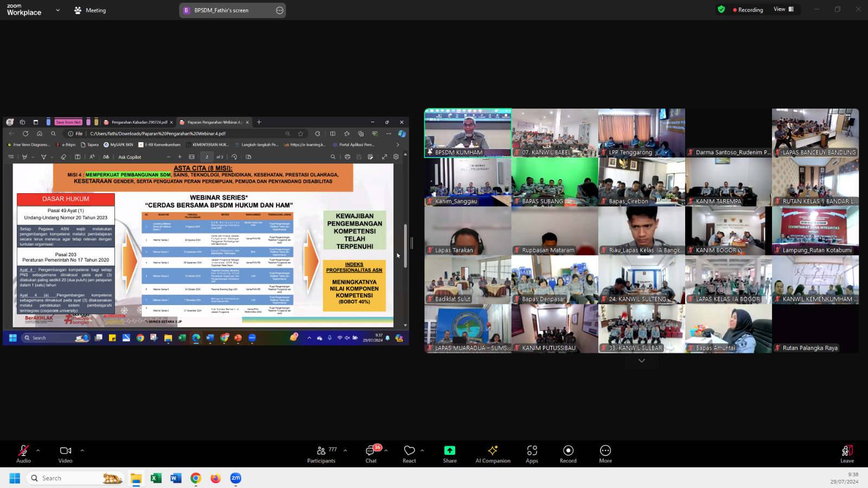Click the React heart icon
868x488 pixels.
tap(409, 451)
